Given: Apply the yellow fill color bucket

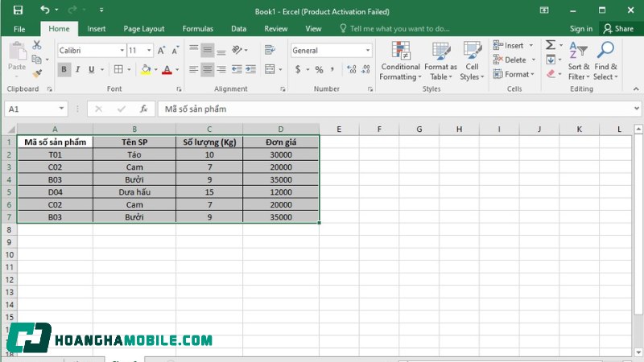Looking at the screenshot, I should pyautogui.click(x=146, y=69).
